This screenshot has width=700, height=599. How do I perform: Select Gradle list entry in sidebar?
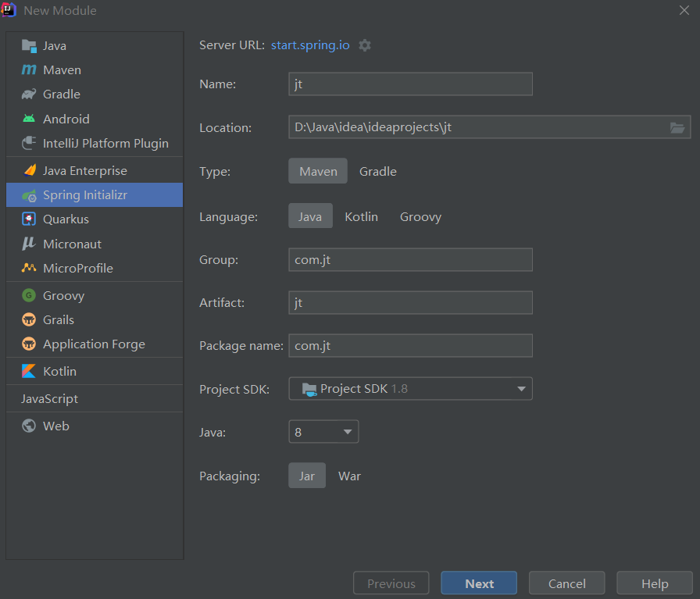point(95,94)
